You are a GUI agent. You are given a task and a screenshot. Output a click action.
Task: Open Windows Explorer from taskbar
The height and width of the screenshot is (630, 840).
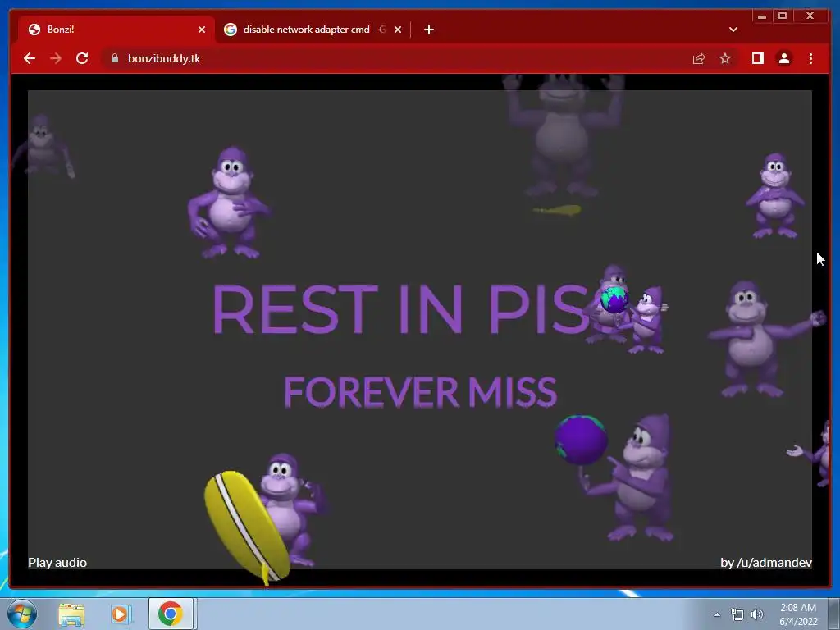tap(71, 614)
